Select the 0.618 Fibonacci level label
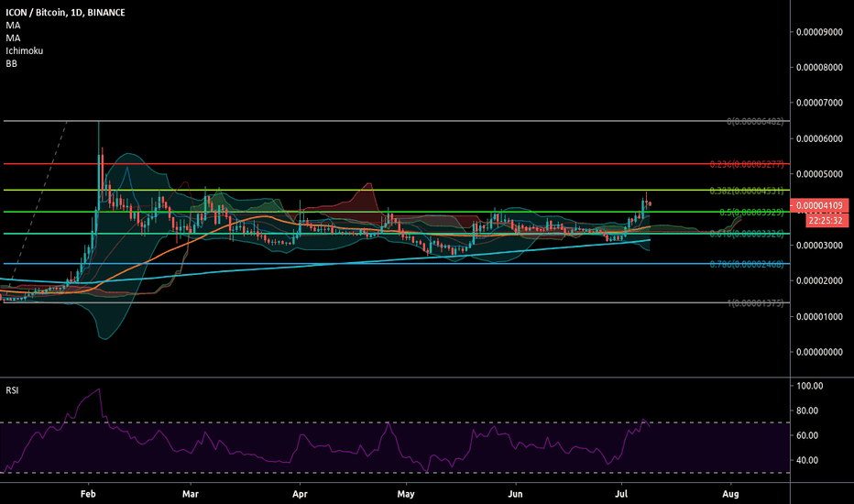The width and height of the screenshot is (854, 504). pos(746,234)
